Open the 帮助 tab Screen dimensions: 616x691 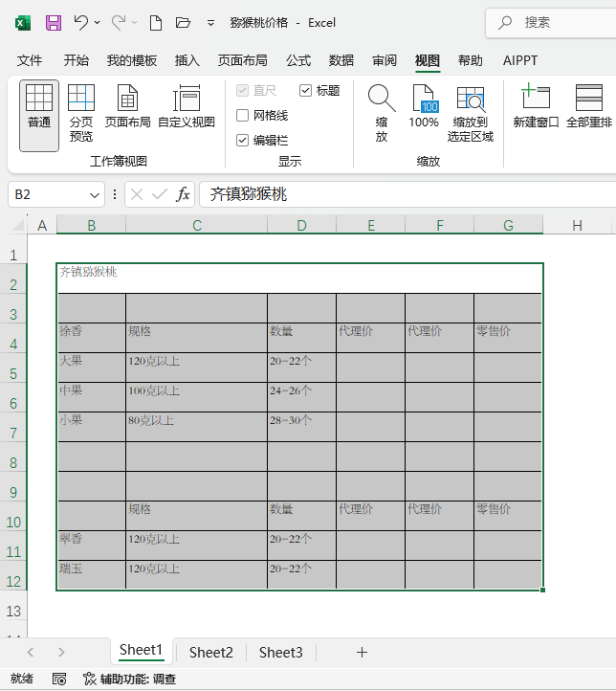471,60
